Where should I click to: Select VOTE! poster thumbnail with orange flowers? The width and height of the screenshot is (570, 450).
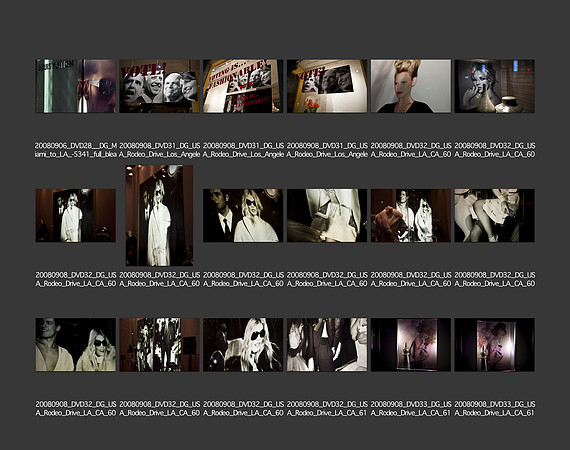(x=327, y=86)
